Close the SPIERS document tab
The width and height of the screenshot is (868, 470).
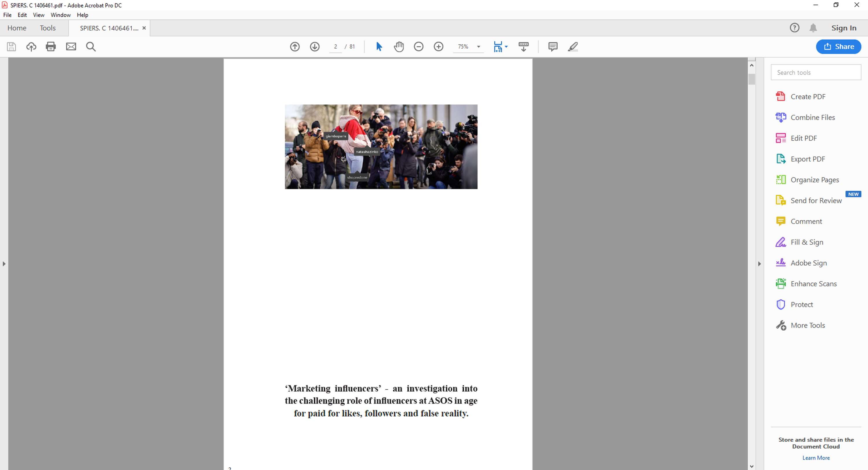(144, 28)
